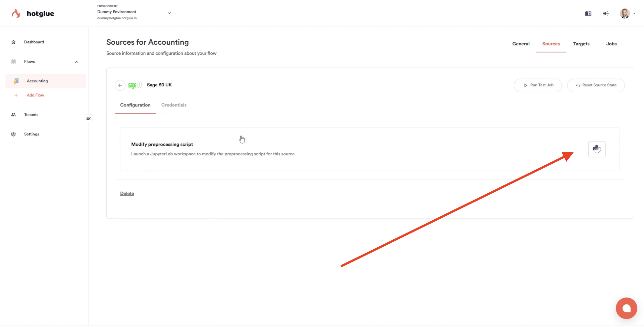Click the live chat support widget button
Screen dimensions: 644x326
coord(627,308)
